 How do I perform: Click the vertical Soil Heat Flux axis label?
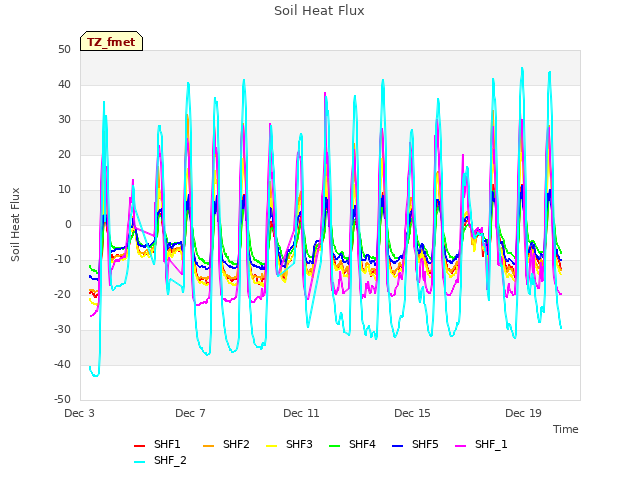tap(15, 224)
